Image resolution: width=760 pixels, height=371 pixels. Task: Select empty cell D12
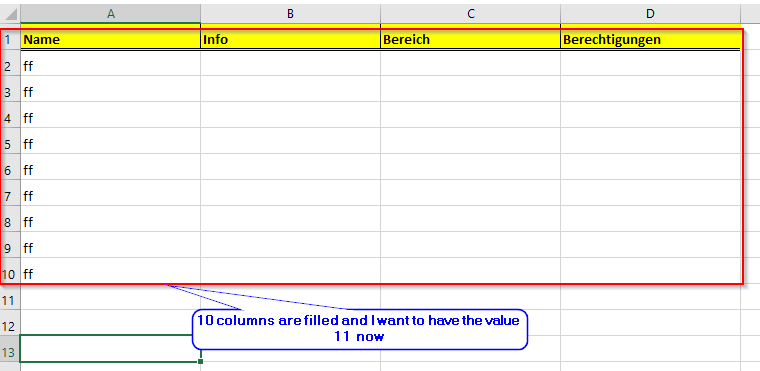click(x=650, y=326)
